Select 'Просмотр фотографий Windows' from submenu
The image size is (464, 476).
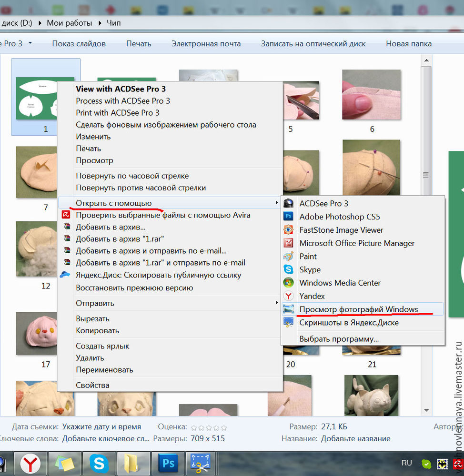pyautogui.click(x=358, y=309)
